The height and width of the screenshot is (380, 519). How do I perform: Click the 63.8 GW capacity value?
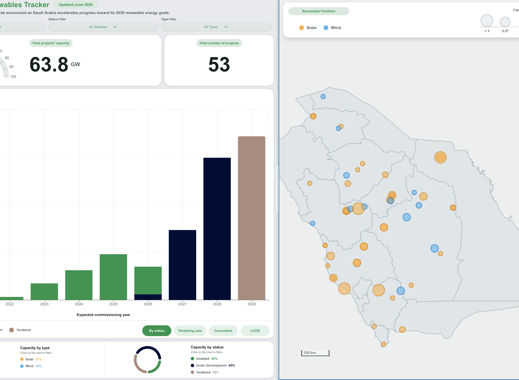coord(55,64)
